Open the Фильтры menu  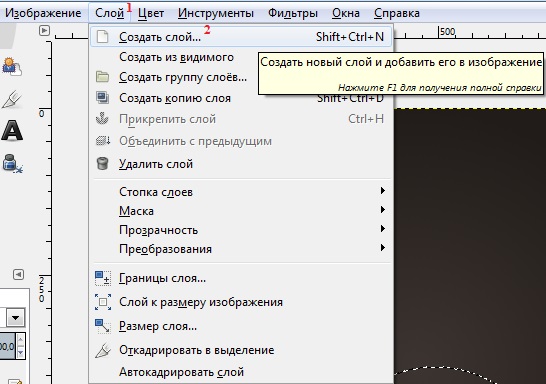[292, 13]
